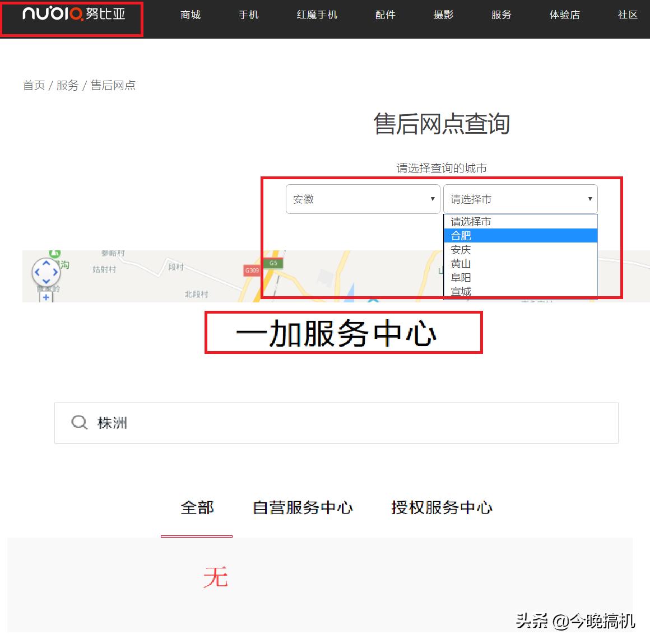This screenshot has width=650, height=644.
Task: Click the green location marker on the map
Action: pos(54,253)
